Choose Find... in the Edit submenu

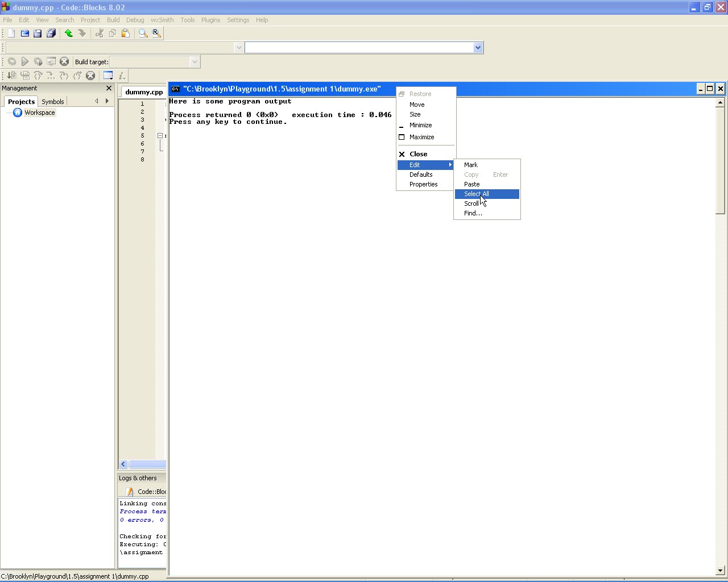(x=487, y=213)
